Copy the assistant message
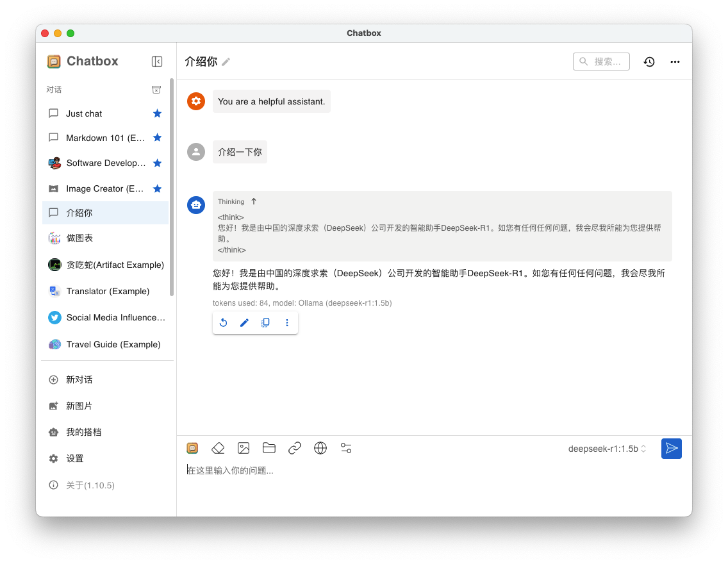The width and height of the screenshot is (728, 564). coord(265,322)
